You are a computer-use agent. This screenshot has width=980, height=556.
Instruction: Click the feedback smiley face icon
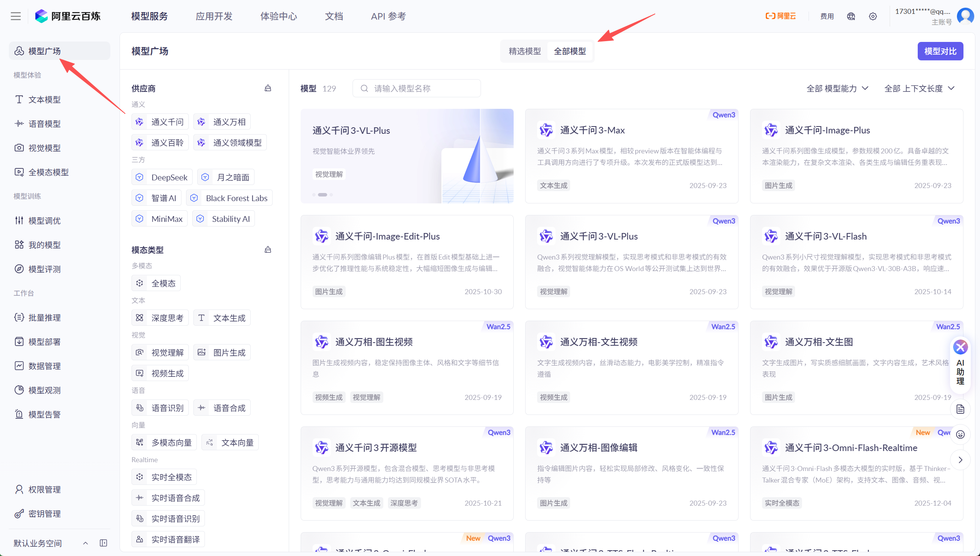point(960,434)
